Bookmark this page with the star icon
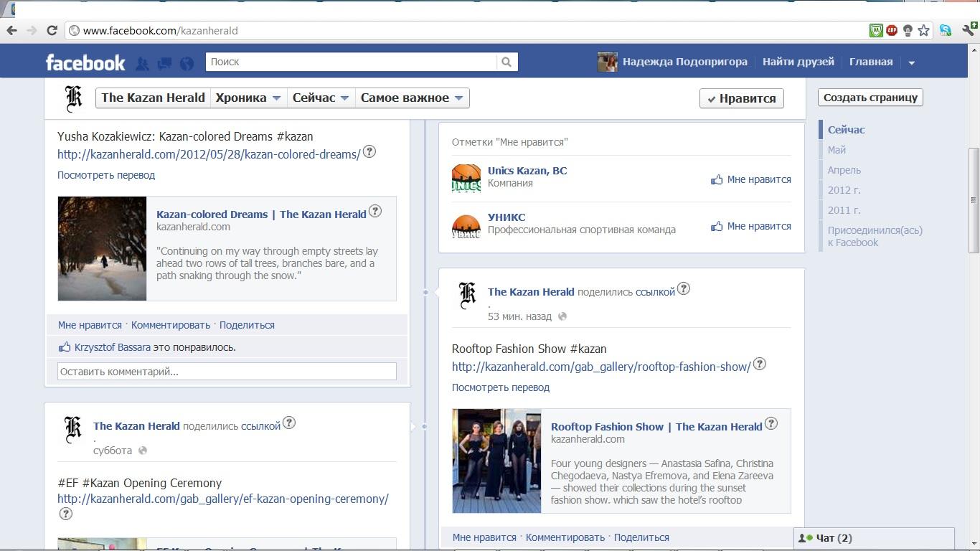 coord(924,30)
